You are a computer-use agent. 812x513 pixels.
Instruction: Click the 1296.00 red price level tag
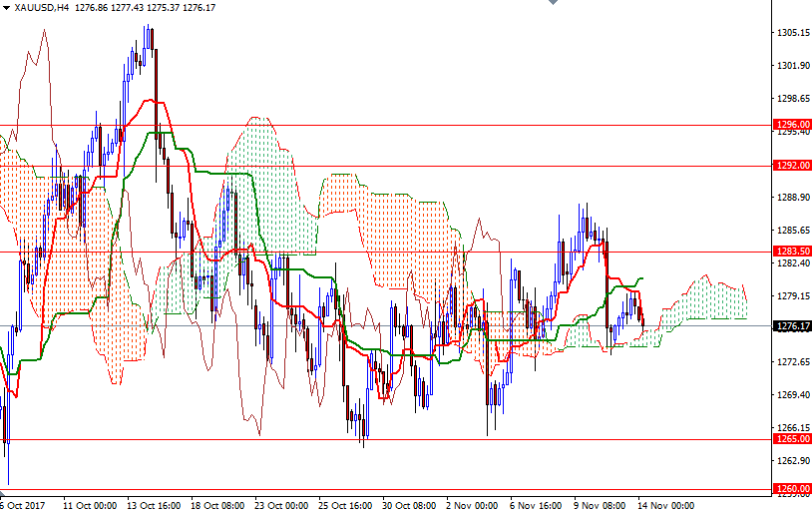pos(792,125)
